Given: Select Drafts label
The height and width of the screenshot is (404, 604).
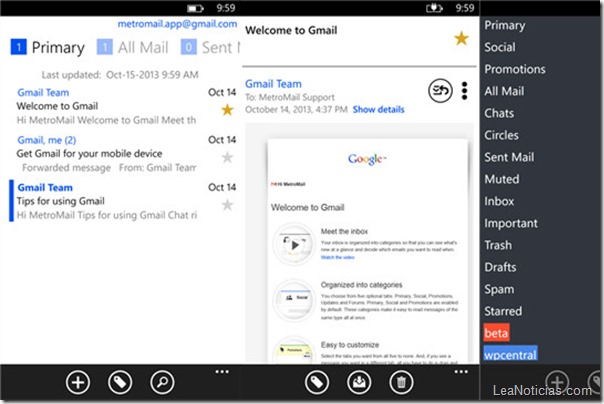Looking at the screenshot, I should point(500,267).
